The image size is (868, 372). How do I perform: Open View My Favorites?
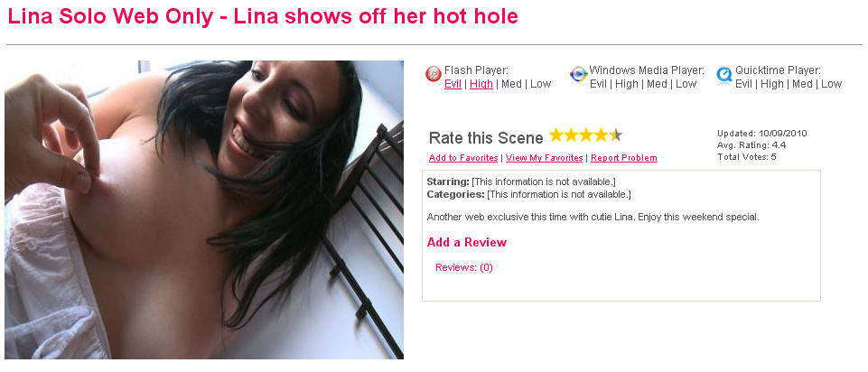point(544,158)
